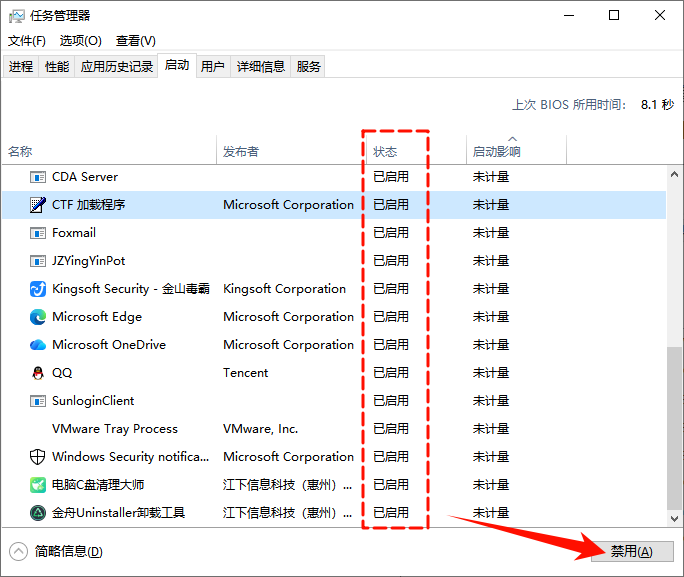Sort by 启动影响 column header
The height and width of the screenshot is (577, 684).
point(496,152)
